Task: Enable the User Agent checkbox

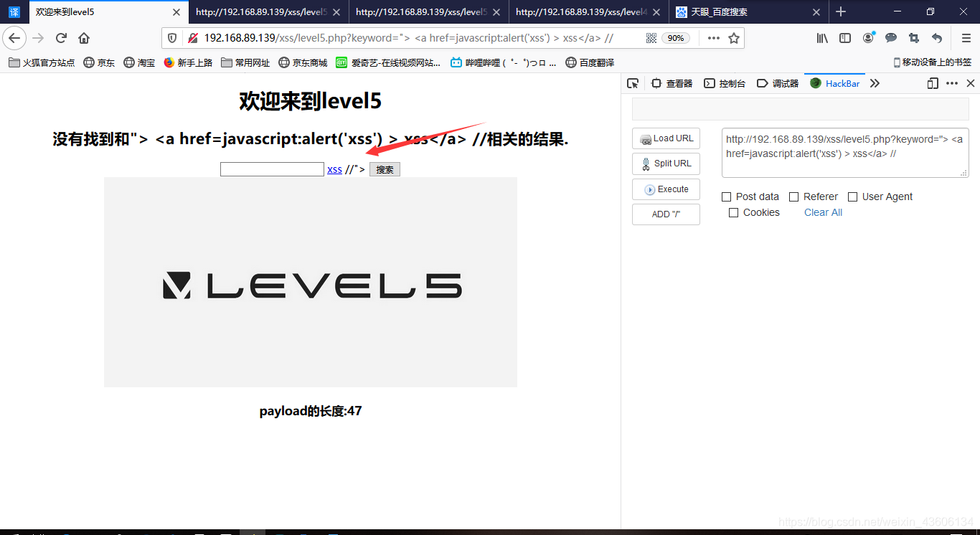Action: [x=853, y=197]
